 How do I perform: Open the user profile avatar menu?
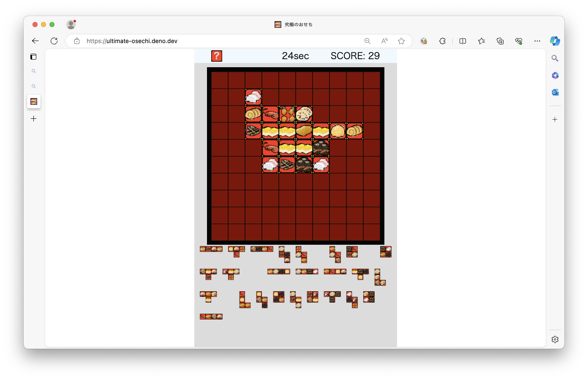pos(71,25)
